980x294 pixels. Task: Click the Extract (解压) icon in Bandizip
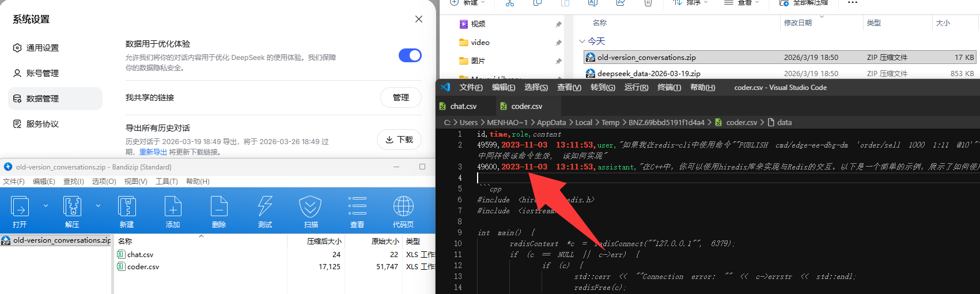point(72,206)
